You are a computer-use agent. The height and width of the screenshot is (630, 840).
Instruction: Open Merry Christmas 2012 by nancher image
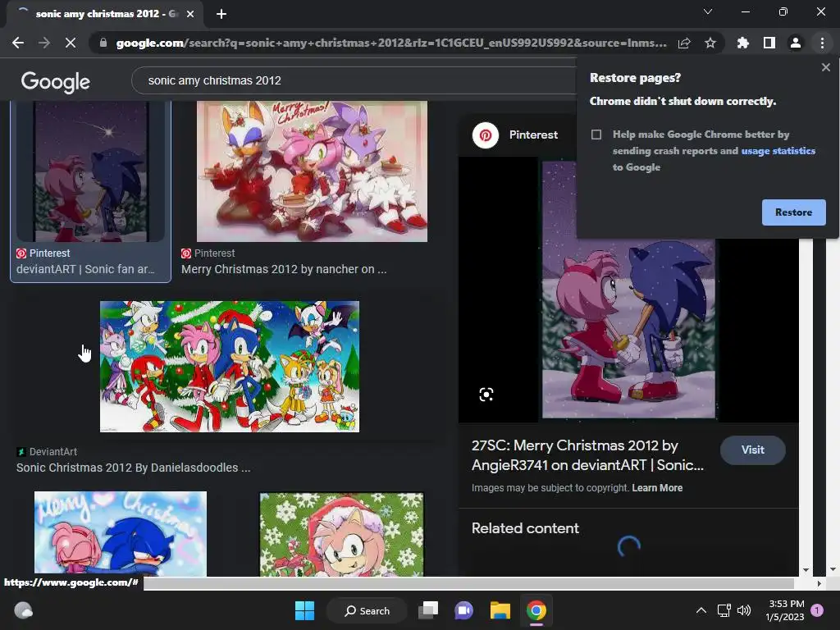312,171
